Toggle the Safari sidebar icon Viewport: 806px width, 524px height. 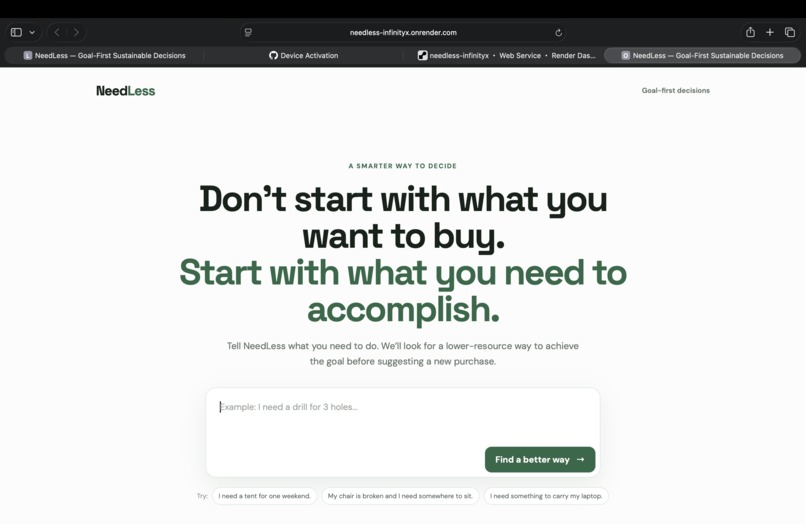pyautogui.click(x=16, y=32)
